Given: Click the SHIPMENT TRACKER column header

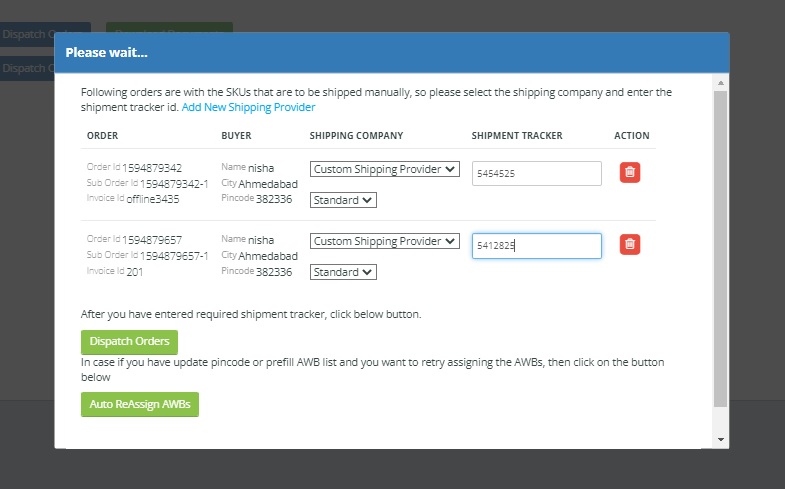Looking at the screenshot, I should tap(517, 136).
